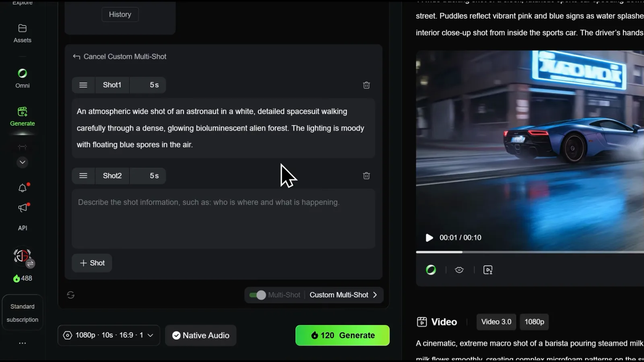The image size is (644, 362).
Task: Open the 1080p 10s 16:9 settings dropdown
Action: pyautogui.click(x=109, y=335)
